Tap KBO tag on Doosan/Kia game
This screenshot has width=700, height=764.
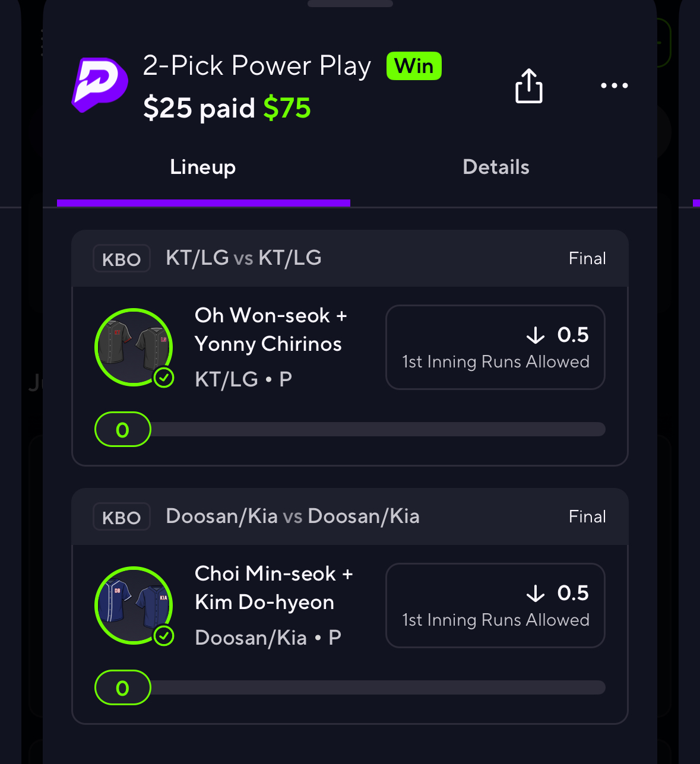(x=122, y=517)
